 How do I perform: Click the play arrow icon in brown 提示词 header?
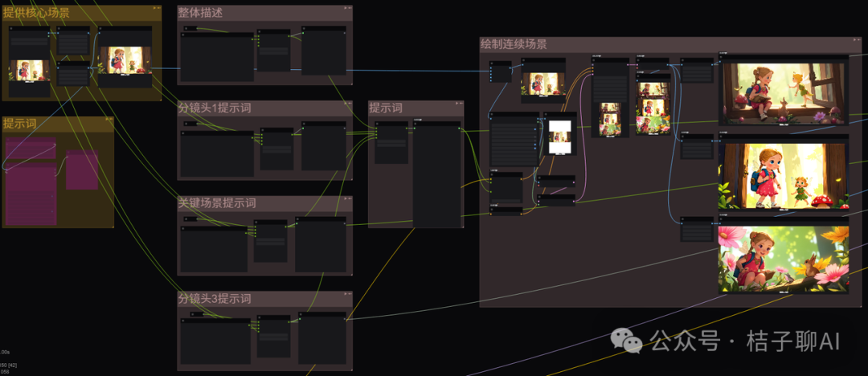(x=456, y=104)
